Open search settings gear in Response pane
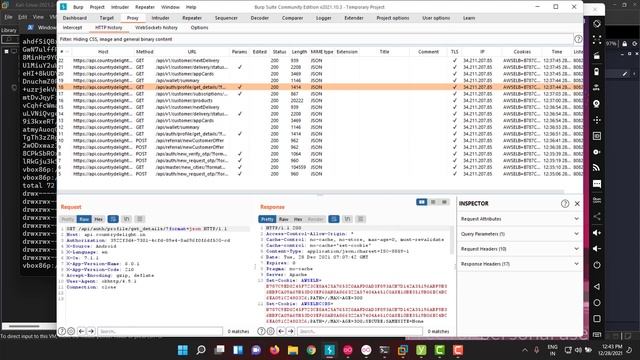Screen dimensions: 640x360 coord(271,331)
